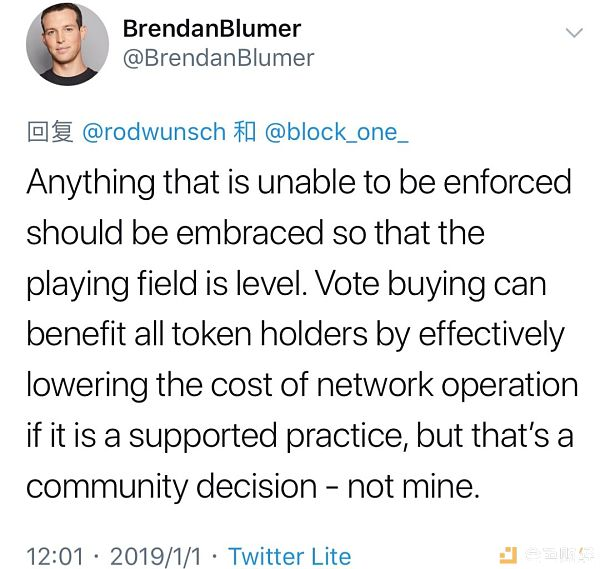
Task: Click the orange watermark logo icon
Action: point(508,555)
